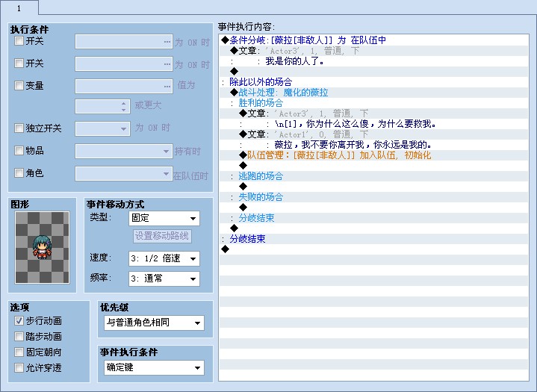Click the character sprite graphic preview
Screen dimensions: 537x392
(42, 247)
